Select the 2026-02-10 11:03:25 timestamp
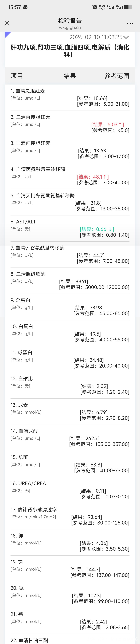 [96, 37]
